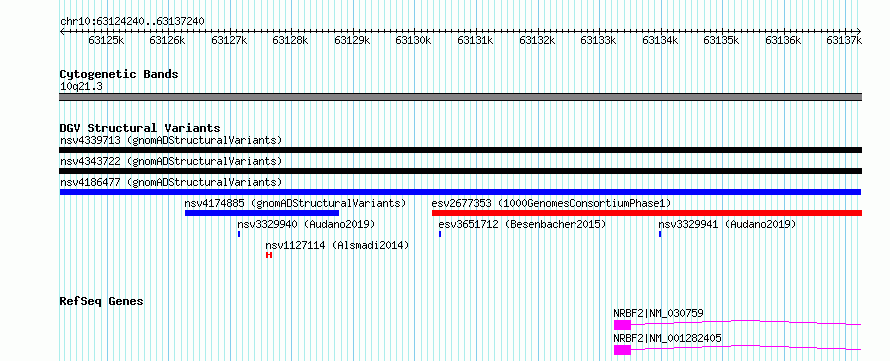Screen dimensions: 890x361
Task: Click the Cytogenetic Bands track title
Action: click(119, 74)
